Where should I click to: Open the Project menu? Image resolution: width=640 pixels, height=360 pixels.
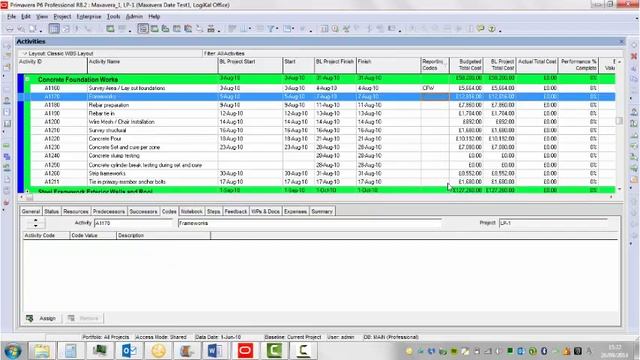point(62,17)
